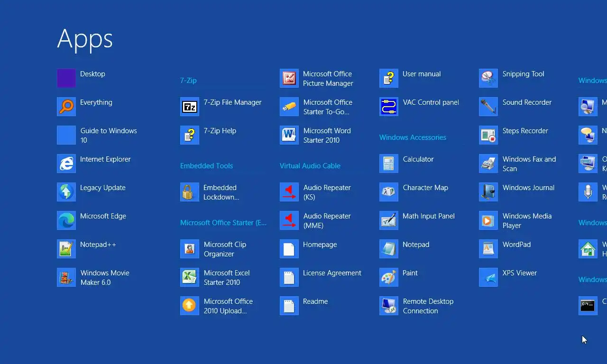Open Microsoft Clip Organizer icon
The width and height of the screenshot is (607, 364).
coord(190,249)
